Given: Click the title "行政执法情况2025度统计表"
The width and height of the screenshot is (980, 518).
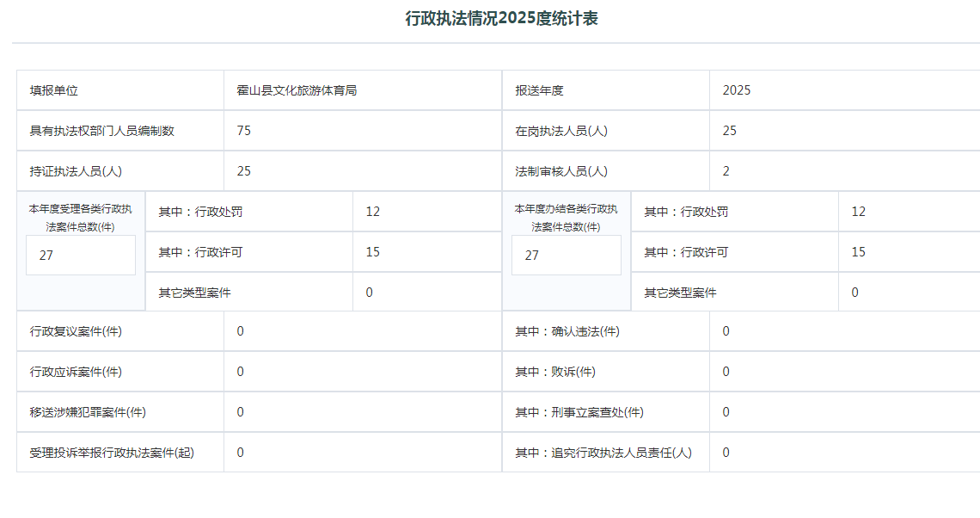Looking at the screenshot, I should coord(501,19).
